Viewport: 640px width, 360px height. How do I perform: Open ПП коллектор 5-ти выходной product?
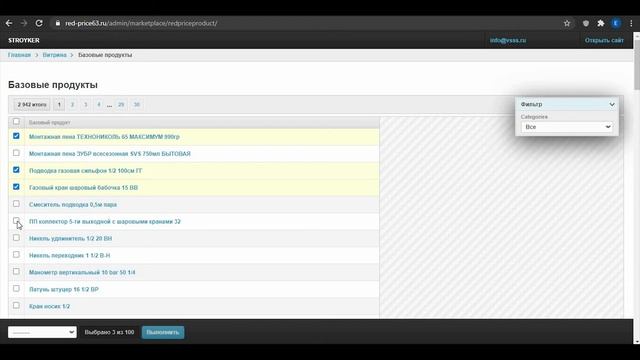pos(104,222)
